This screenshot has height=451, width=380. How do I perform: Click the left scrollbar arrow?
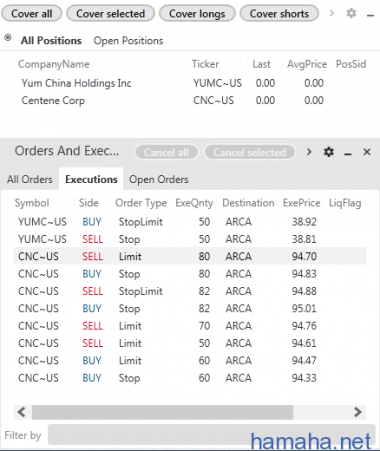pyautogui.click(x=22, y=412)
